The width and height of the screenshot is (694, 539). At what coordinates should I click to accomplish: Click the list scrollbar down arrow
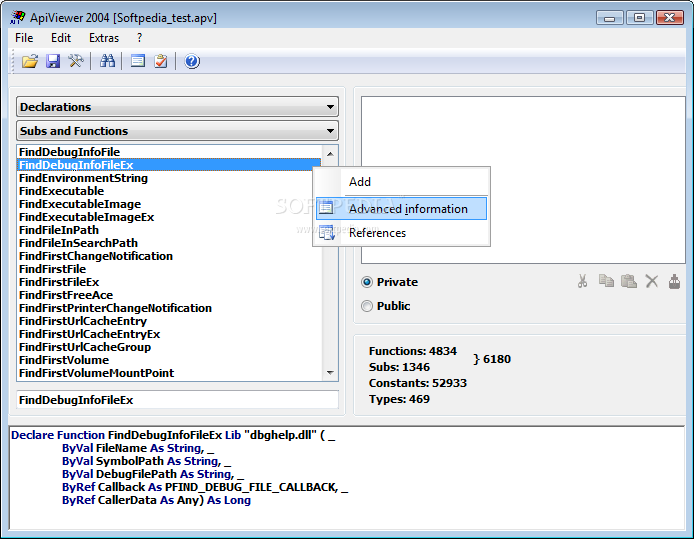coord(330,373)
